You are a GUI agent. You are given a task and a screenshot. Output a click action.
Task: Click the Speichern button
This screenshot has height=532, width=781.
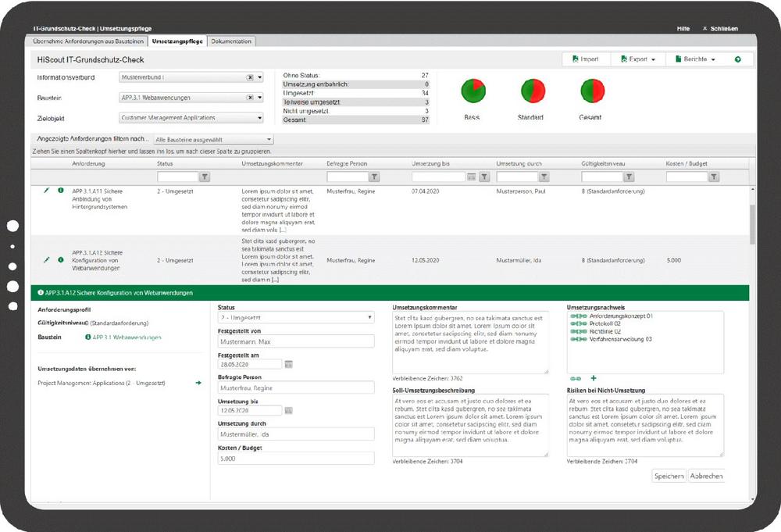pos(669,476)
